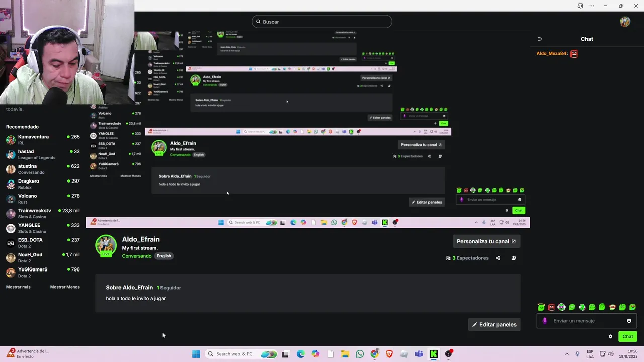Click tray microphone icon
Viewport: 644px width, 362px height.
point(577,354)
